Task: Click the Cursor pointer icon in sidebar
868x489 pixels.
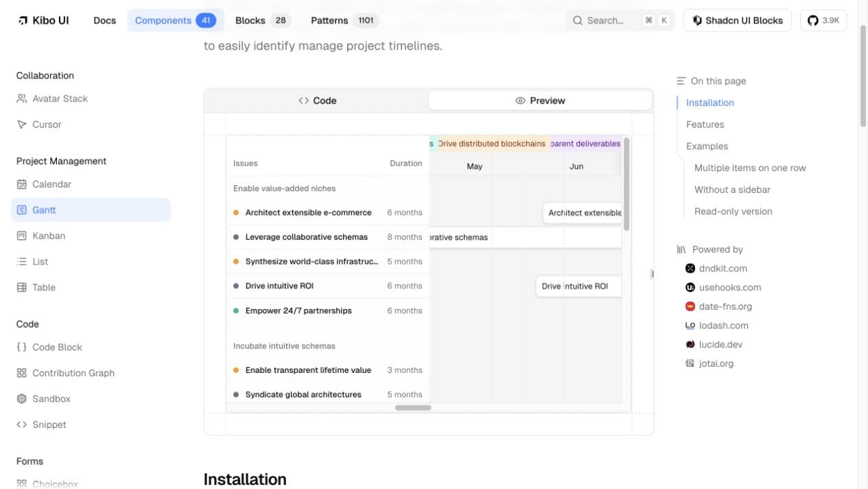Action: pyautogui.click(x=21, y=124)
